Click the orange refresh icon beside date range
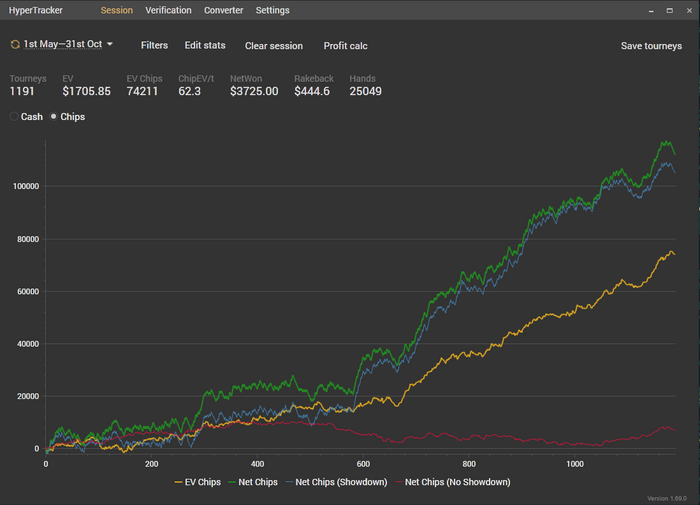 pos(15,44)
